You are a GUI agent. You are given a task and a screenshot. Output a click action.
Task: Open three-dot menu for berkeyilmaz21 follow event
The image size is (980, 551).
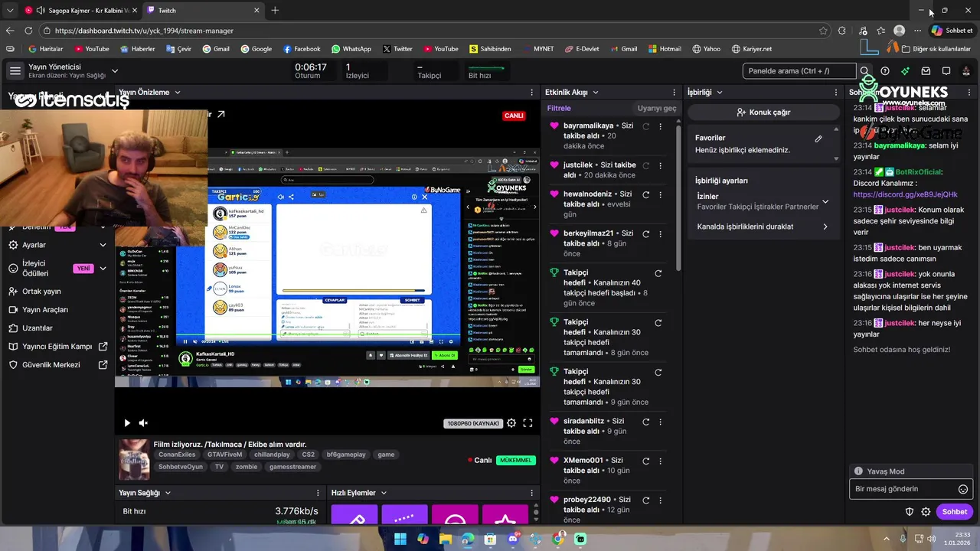click(660, 233)
